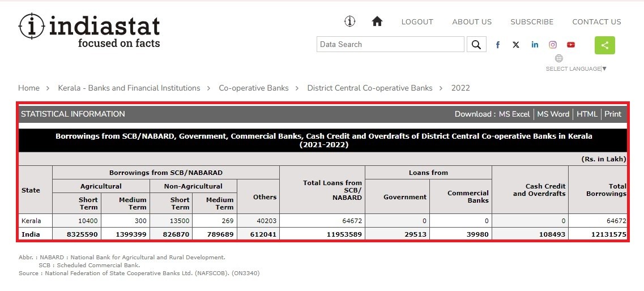Open the Facebook page icon
The image size is (644, 291).
(498, 45)
